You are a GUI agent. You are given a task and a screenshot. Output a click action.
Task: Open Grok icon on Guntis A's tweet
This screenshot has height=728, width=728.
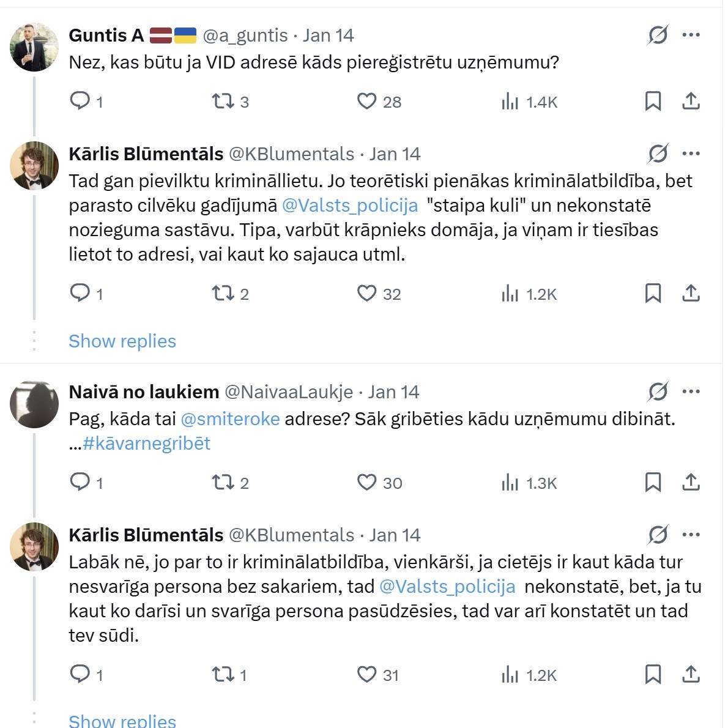[x=658, y=35]
